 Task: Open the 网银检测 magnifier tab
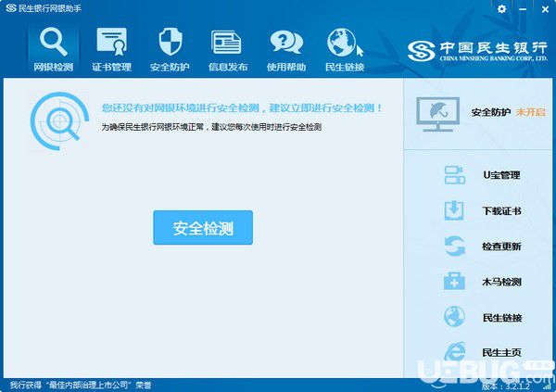(54, 49)
